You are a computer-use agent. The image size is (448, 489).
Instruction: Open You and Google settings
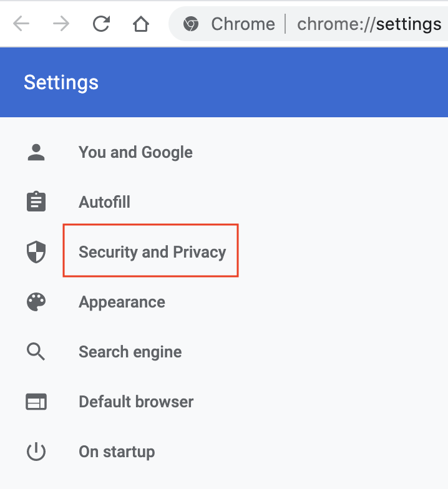click(x=135, y=153)
